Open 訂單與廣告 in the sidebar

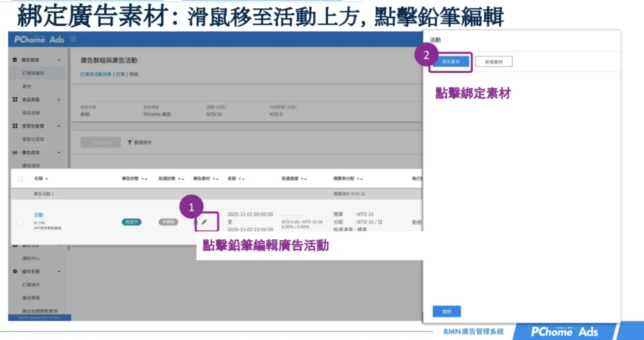pyautogui.click(x=33, y=73)
